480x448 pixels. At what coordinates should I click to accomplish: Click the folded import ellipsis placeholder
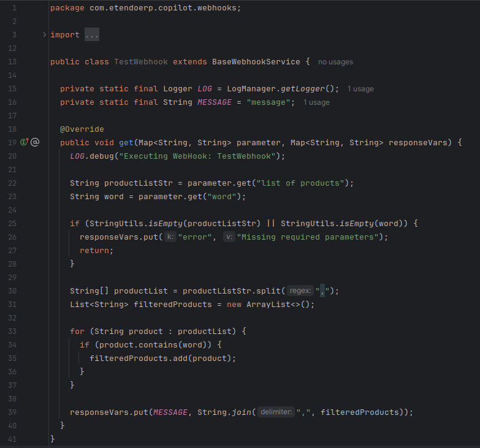[92, 35]
